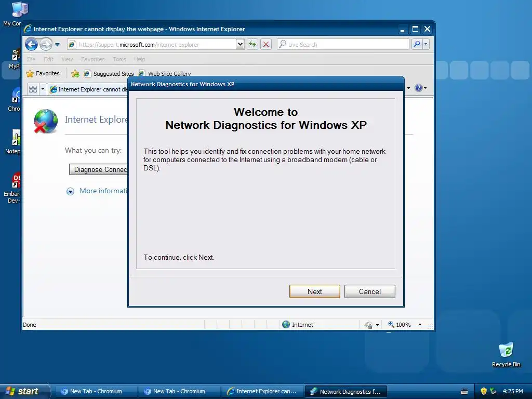Click the Forward arrow in Internet Explorer

46,45
